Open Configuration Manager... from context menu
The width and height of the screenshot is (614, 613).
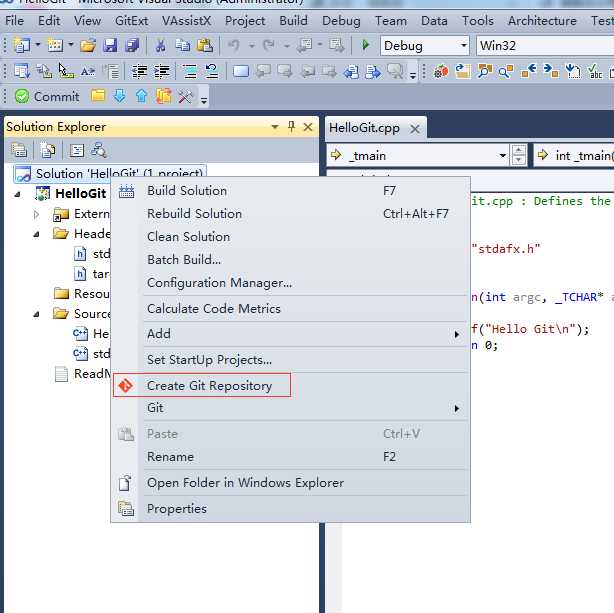coord(291,282)
